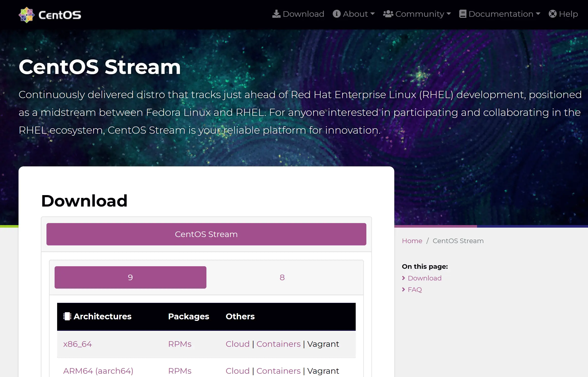Click the Help navigation icon
Viewport: 588px width, 377px height.
(x=553, y=14)
